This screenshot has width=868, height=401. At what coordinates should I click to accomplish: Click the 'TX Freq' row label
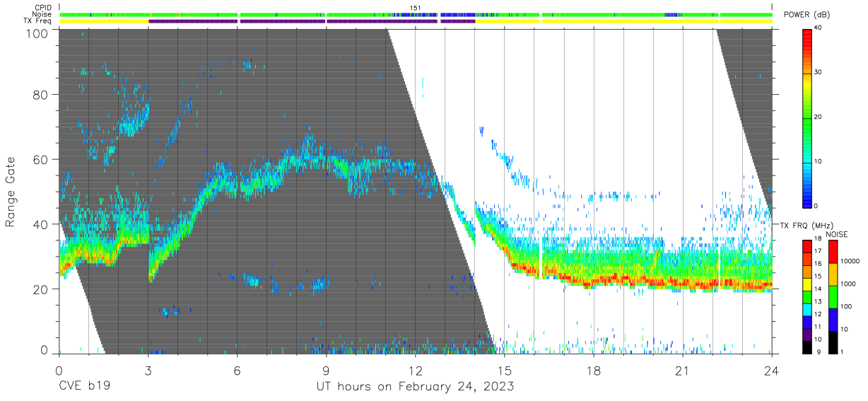(x=39, y=21)
